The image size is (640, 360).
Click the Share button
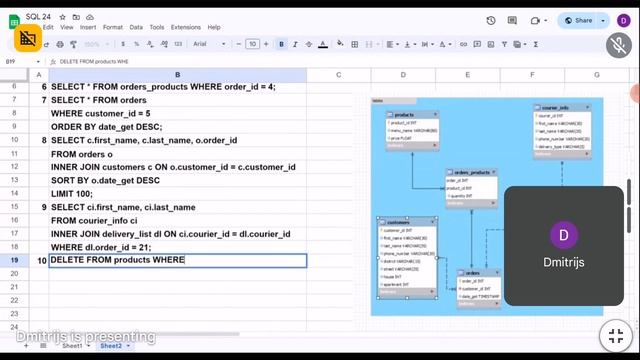pyautogui.click(x=578, y=20)
